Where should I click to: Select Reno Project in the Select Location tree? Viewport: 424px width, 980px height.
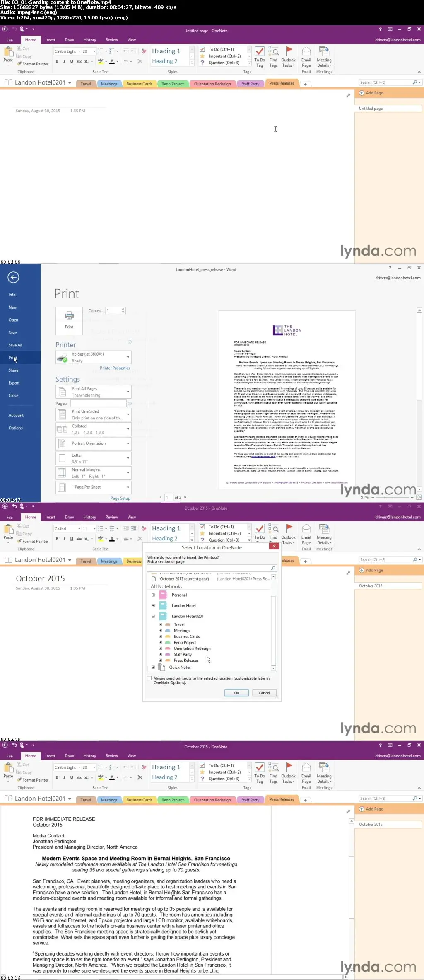(x=185, y=643)
